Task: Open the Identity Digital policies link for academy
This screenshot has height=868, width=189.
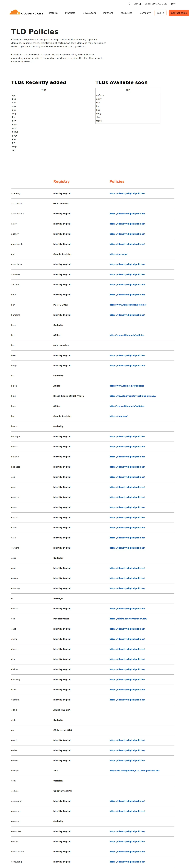Action: (127, 193)
